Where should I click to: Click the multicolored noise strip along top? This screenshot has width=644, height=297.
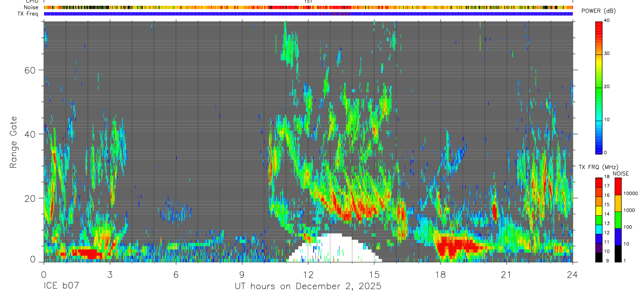pyautogui.click(x=308, y=7)
